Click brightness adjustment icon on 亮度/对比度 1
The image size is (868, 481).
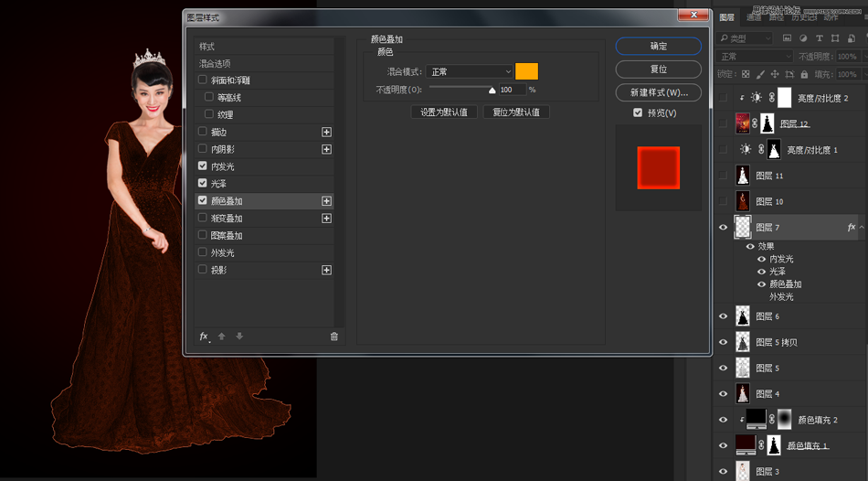[x=746, y=150]
